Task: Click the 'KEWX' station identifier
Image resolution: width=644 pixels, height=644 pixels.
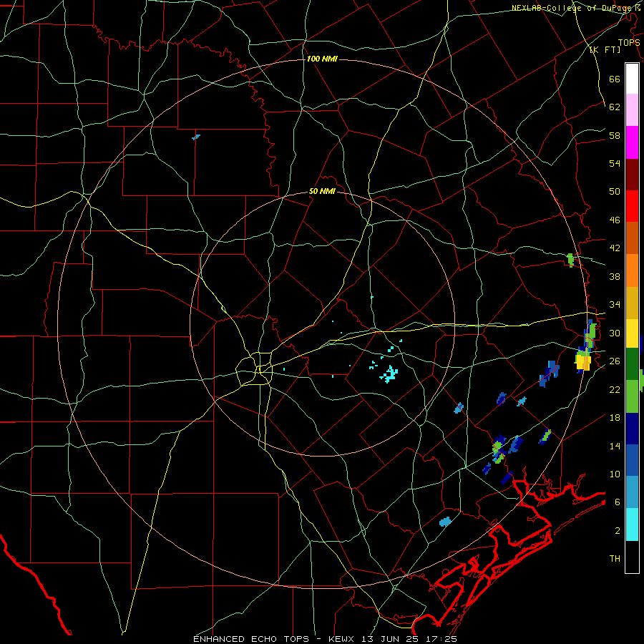Action: click(x=343, y=639)
